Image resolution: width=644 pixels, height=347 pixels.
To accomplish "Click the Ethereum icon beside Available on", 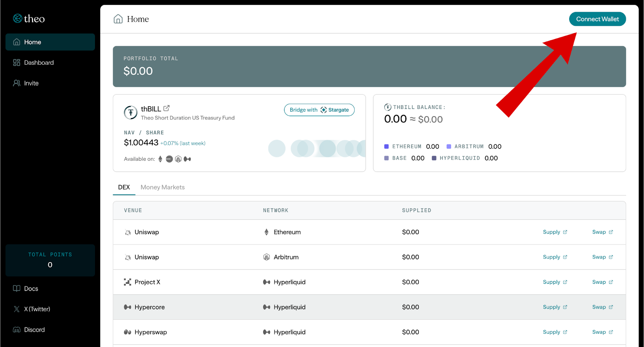I will (160, 159).
